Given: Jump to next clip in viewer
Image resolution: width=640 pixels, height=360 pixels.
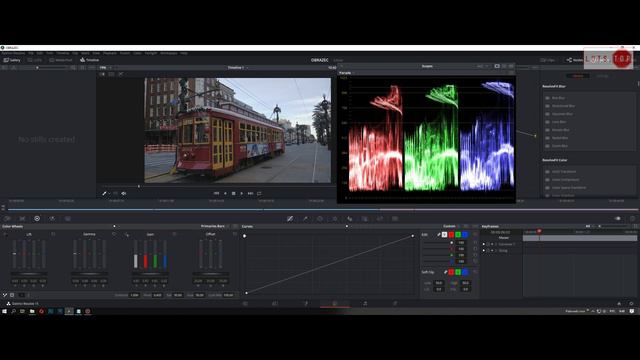Looking at the screenshot, I should tap(250, 193).
